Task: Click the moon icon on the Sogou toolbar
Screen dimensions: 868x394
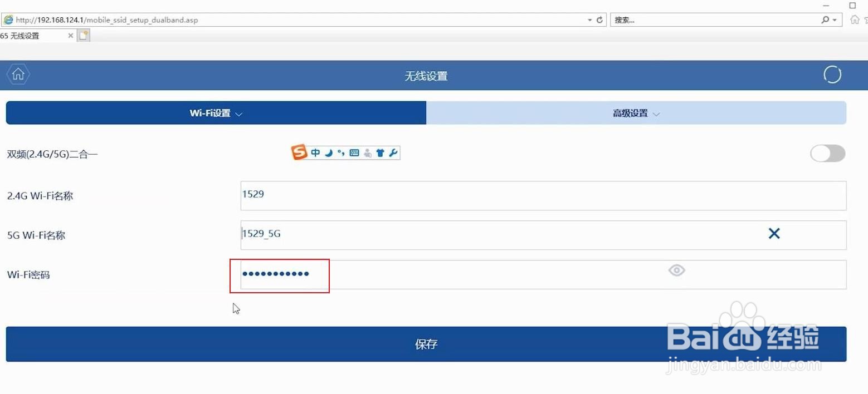Action: [329, 152]
